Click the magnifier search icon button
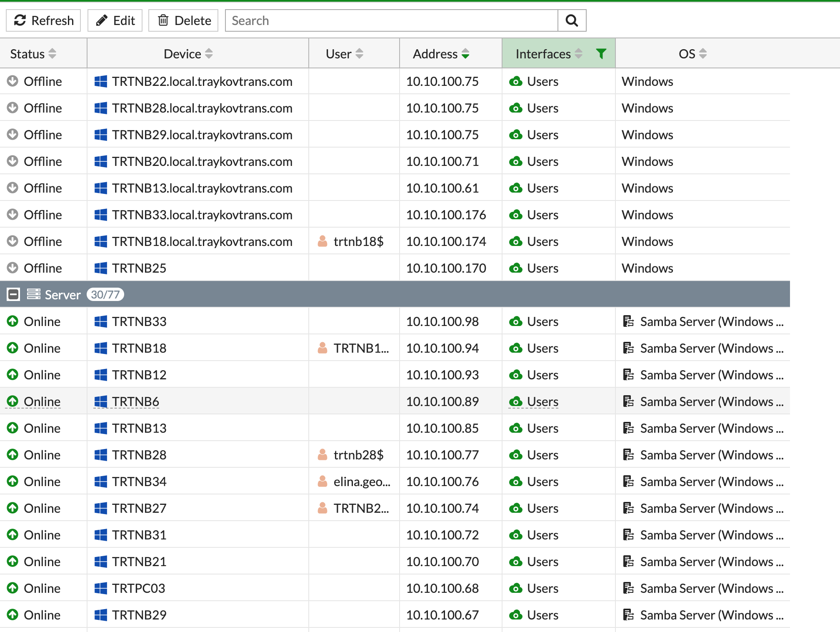840x632 pixels. 572,20
